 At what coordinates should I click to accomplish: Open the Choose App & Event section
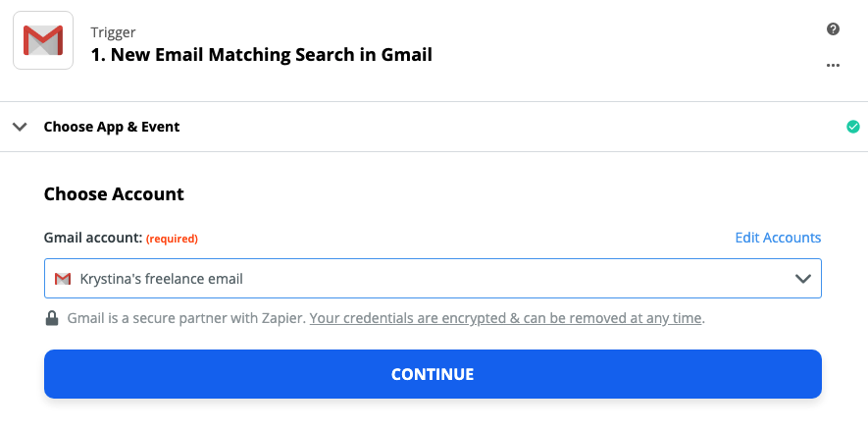pyautogui.click(x=112, y=127)
